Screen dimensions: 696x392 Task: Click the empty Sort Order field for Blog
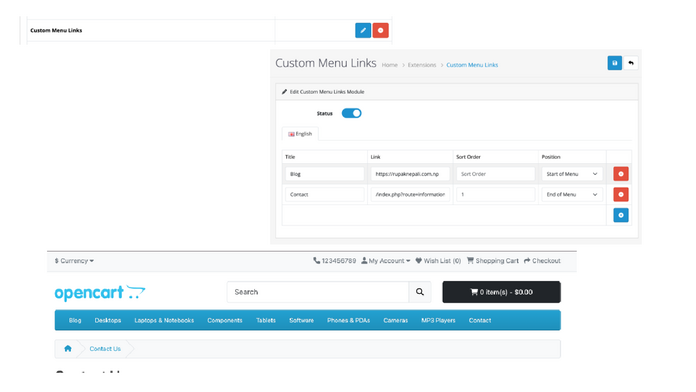pos(495,174)
